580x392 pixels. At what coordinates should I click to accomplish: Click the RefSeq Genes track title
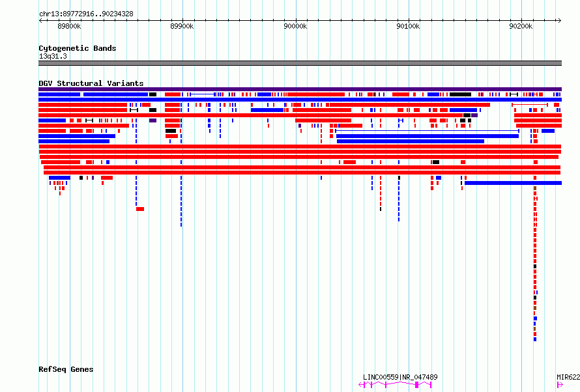tap(66, 369)
